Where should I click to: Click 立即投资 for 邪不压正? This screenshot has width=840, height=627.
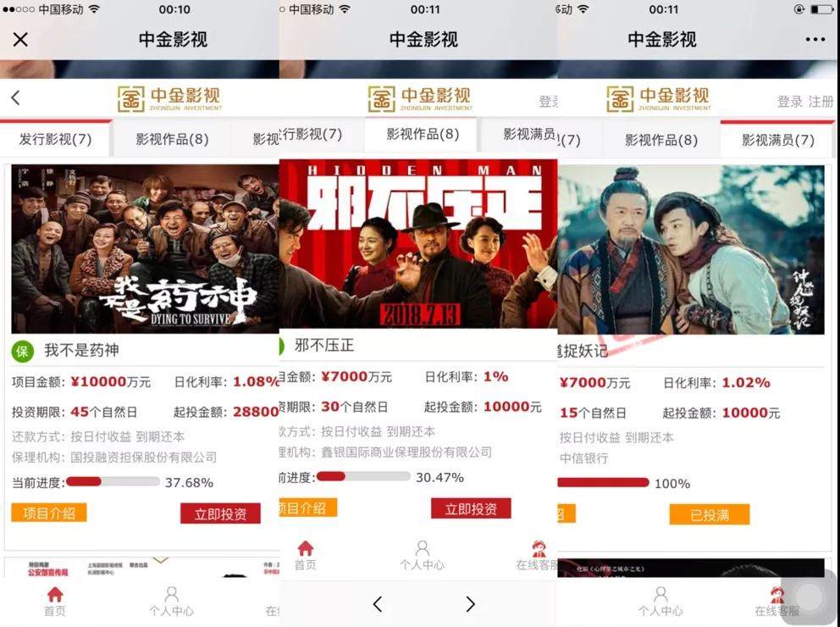click(x=471, y=508)
